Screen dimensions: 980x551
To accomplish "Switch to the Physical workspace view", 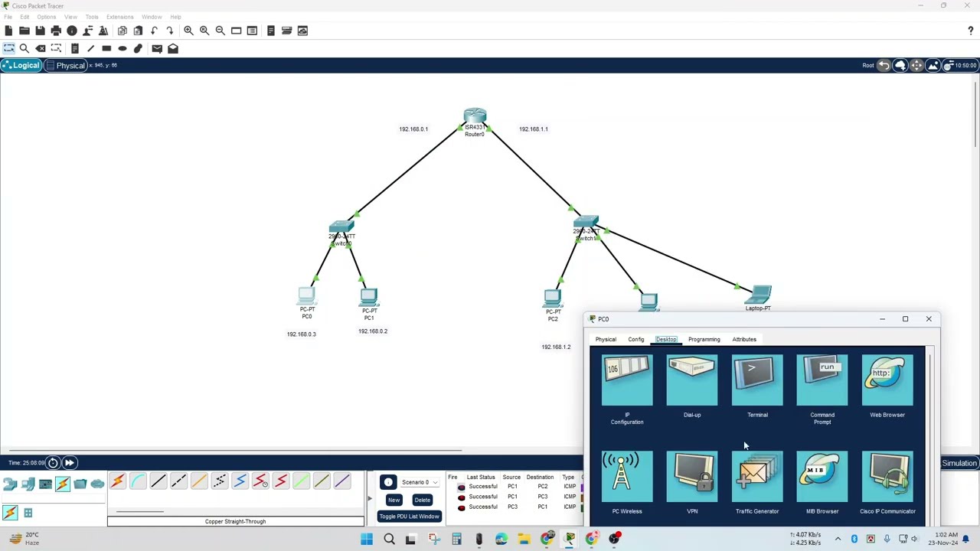I will click(x=65, y=66).
